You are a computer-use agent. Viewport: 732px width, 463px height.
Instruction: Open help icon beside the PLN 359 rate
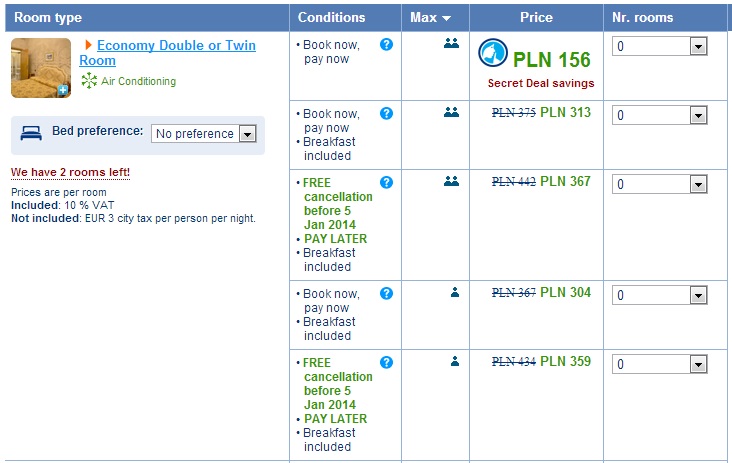point(387,363)
